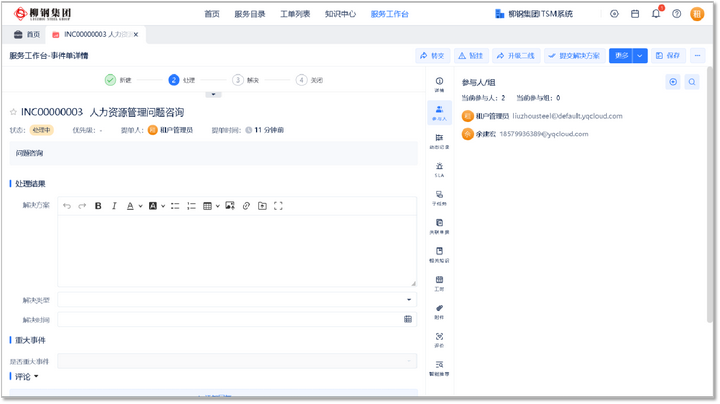Search participants with the magnifier icon

691,82
